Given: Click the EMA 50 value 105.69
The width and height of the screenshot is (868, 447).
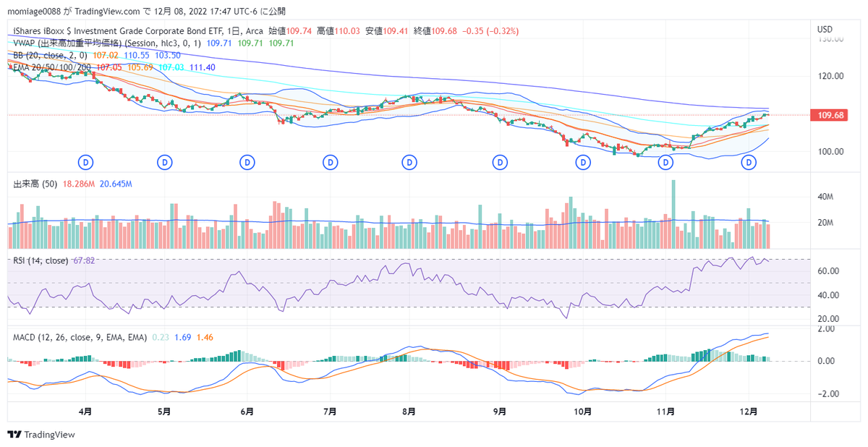Looking at the screenshot, I should click(x=140, y=67).
